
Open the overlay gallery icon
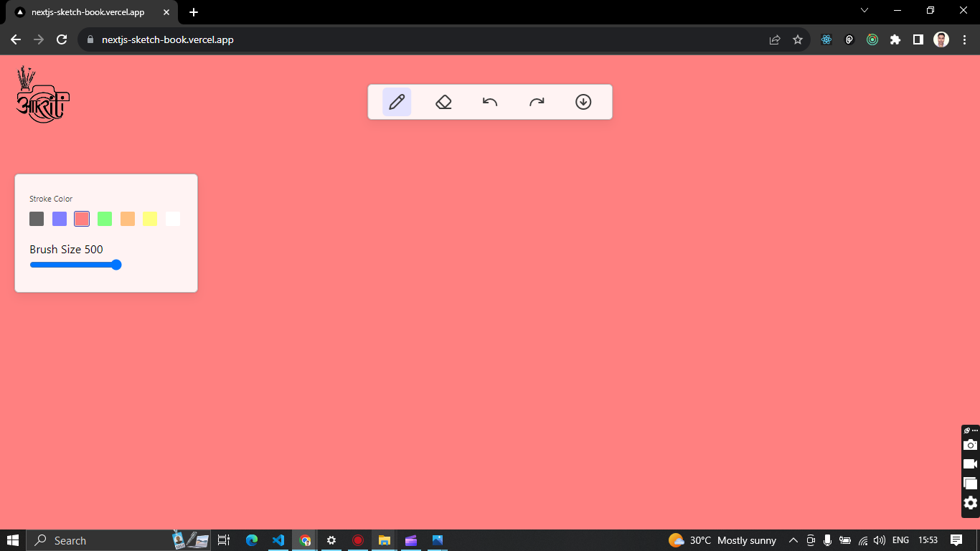pyautogui.click(x=971, y=484)
